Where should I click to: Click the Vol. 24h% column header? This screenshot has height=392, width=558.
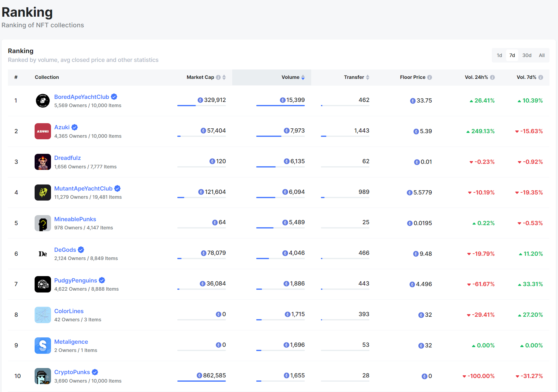point(476,77)
